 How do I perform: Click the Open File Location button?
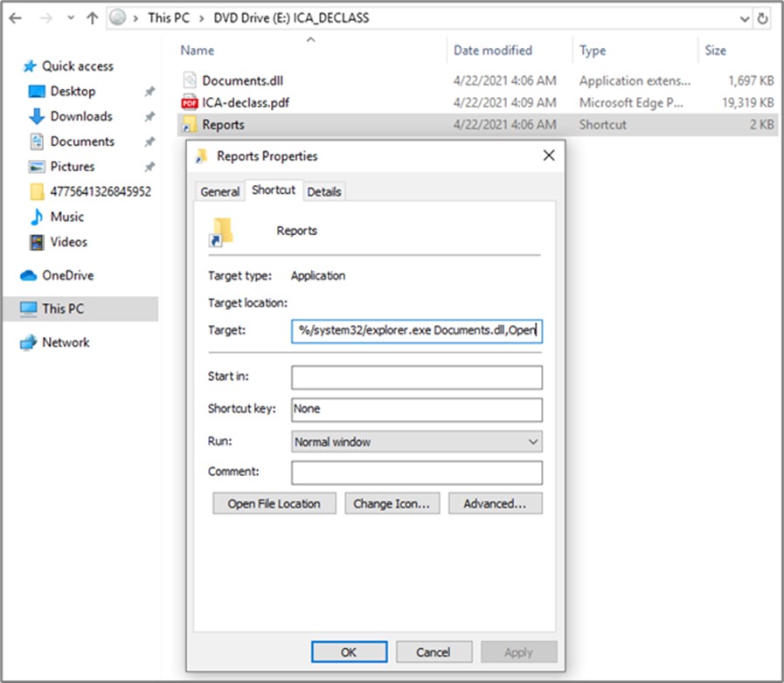[274, 504]
